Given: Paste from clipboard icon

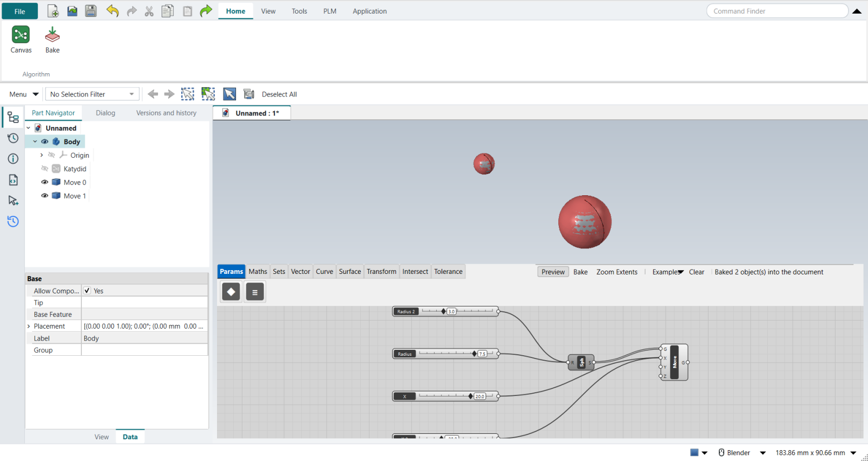Looking at the screenshot, I should pyautogui.click(x=187, y=11).
